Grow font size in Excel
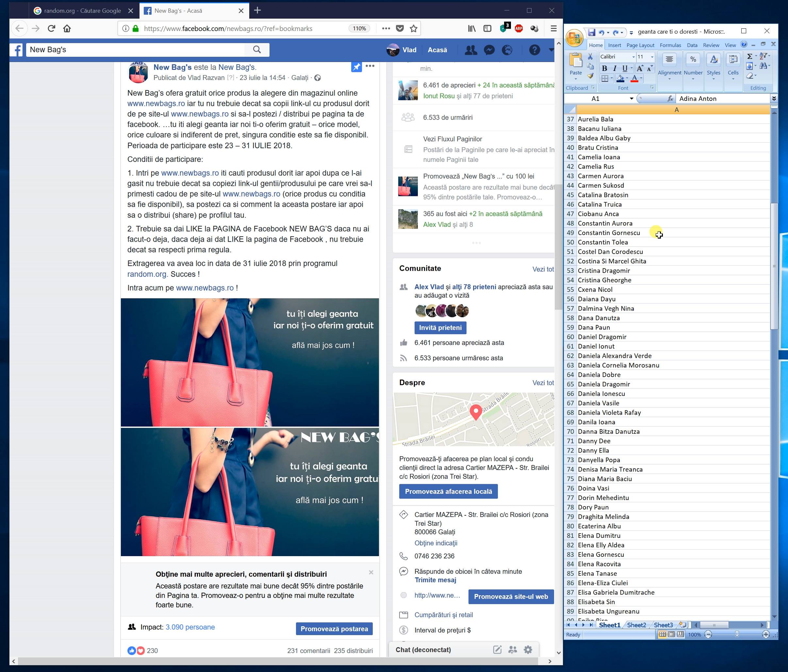 pyautogui.click(x=640, y=69)
